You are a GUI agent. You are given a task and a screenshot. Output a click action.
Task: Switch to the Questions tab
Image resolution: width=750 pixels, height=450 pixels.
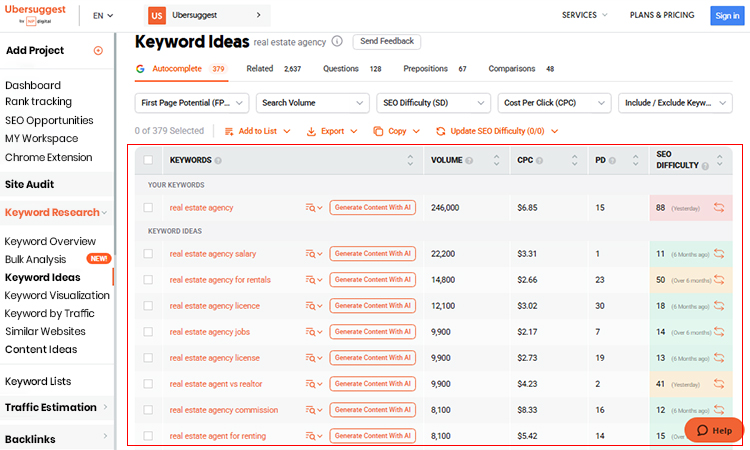[x=352, y=69]
